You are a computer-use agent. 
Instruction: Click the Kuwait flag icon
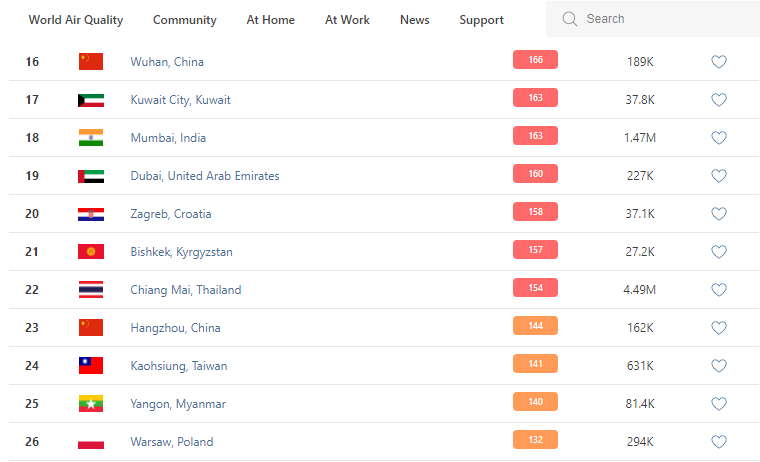pos(91,100)
